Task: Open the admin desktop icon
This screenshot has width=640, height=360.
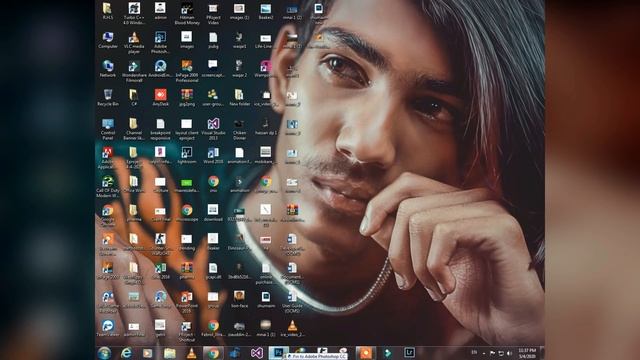Action: [160, 11]
